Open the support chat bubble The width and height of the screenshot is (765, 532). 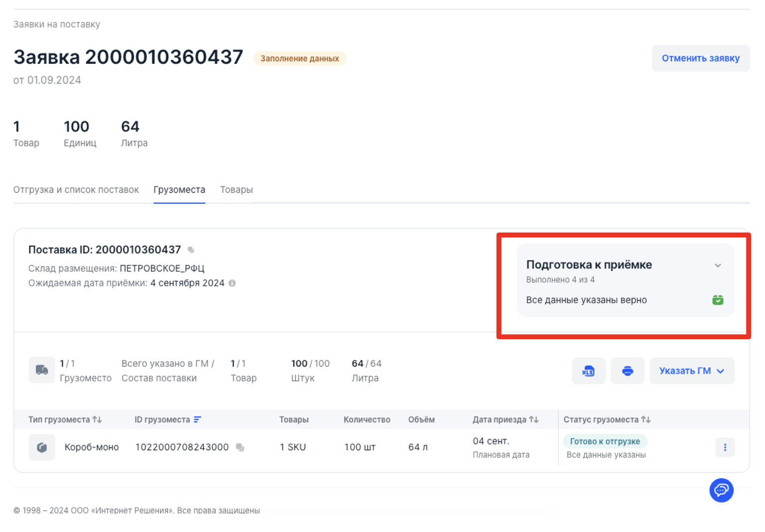coord(721,491)
